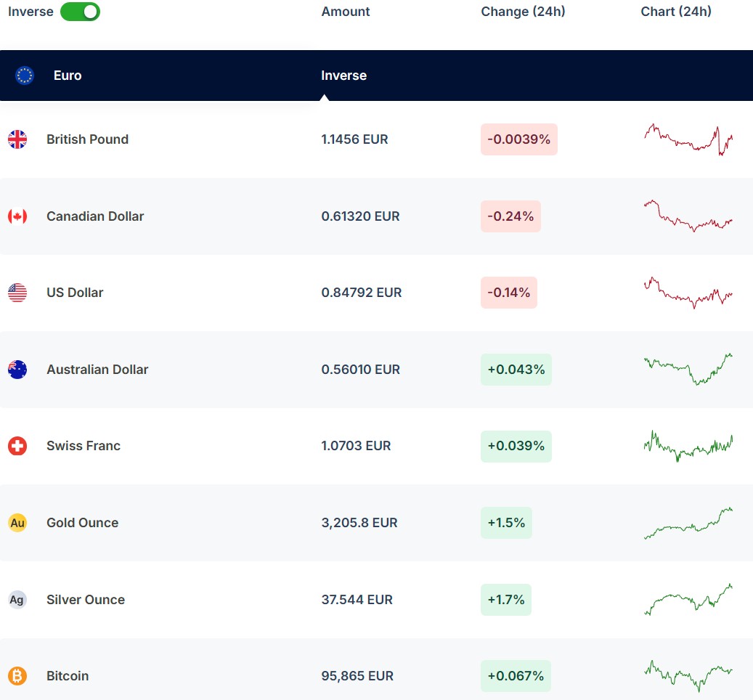Open the Bitcoin 24h sparkline chart
The width and height of the screenshot is (753, 700).
click(688, 676)
